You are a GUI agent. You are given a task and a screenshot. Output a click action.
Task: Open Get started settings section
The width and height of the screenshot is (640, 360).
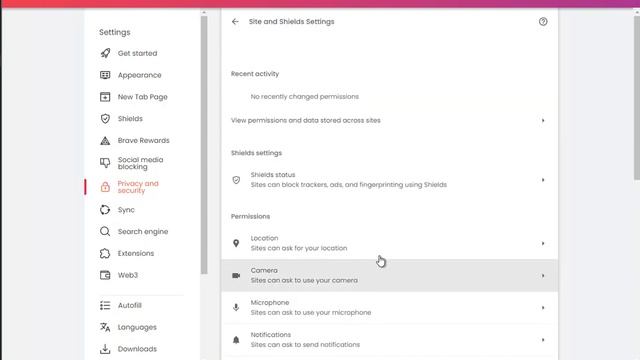(137, 53)
